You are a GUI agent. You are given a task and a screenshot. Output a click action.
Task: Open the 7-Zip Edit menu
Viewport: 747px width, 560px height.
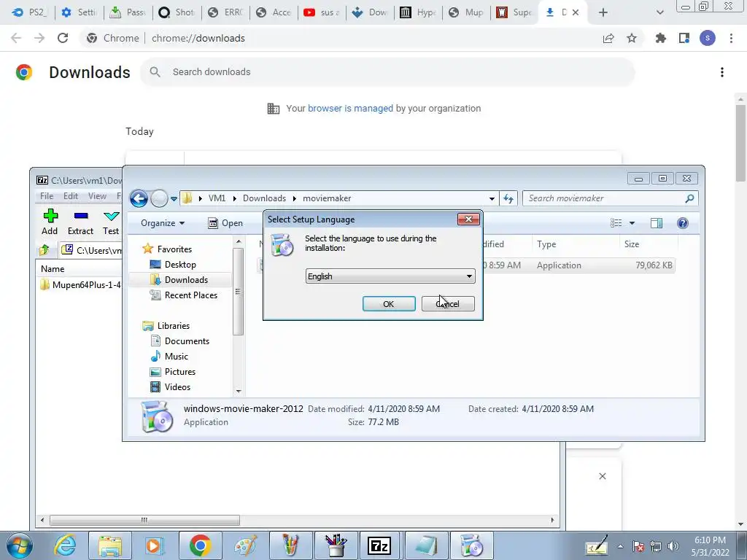71,195
